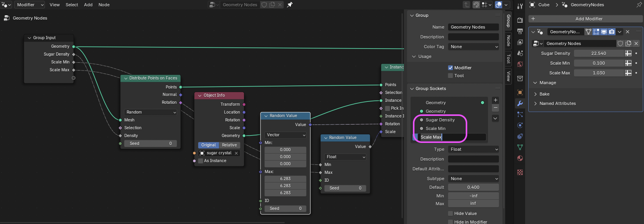This screenshot has width=644, height=224.
Task: Open the Physics properties tab
Action: click(x=520, y=125)
